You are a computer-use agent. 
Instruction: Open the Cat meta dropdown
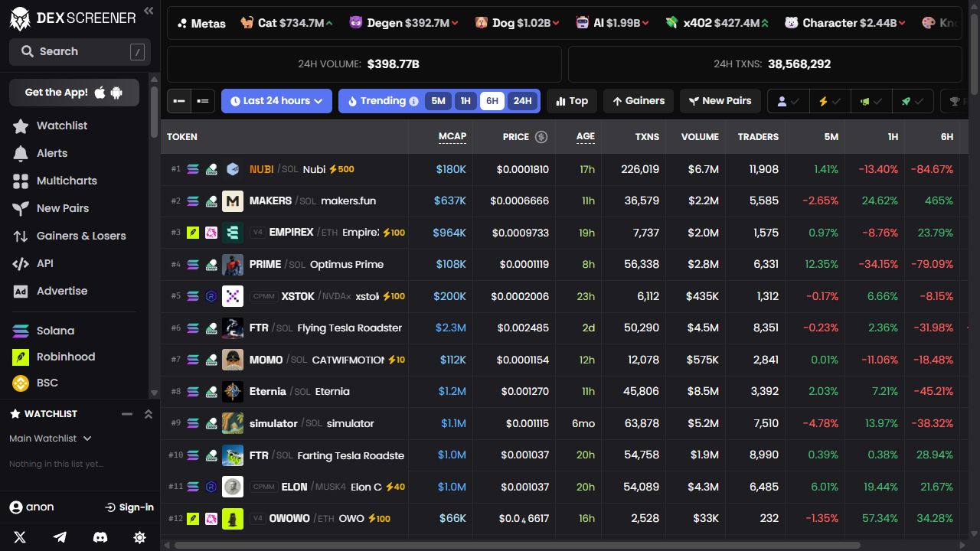pos(286,23)
